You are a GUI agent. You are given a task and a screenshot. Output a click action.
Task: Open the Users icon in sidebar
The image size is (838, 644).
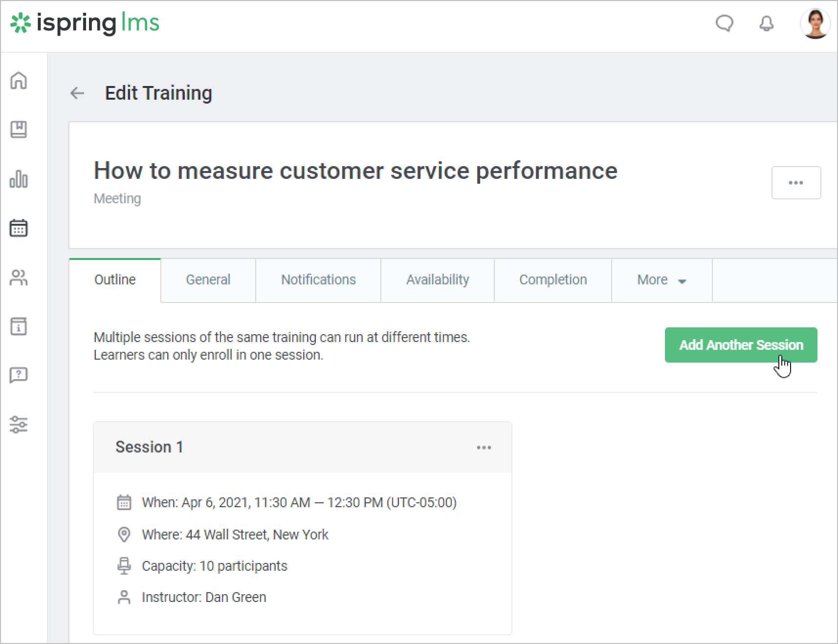19,278
